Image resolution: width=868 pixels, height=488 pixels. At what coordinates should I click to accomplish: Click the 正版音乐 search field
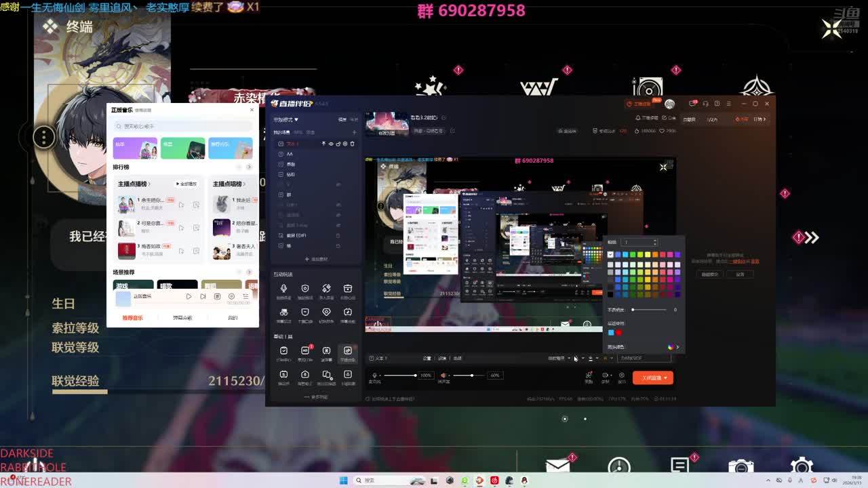[182, 126]
